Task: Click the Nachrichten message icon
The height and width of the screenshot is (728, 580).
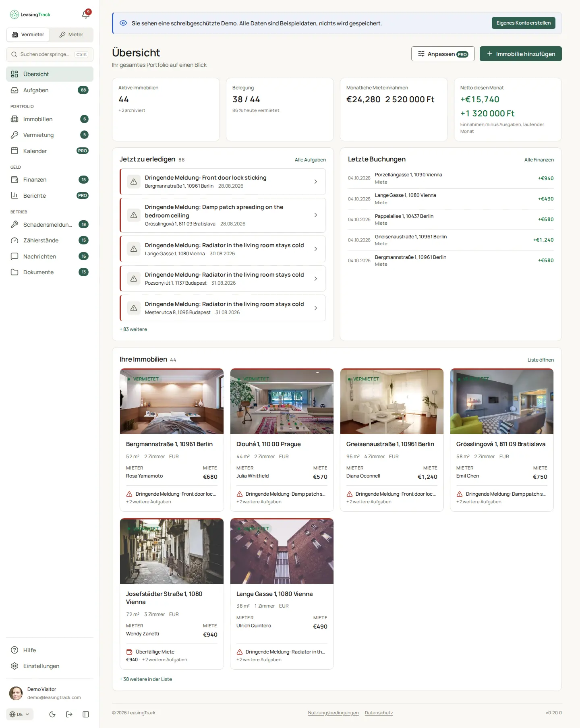Action: click(x=14, y=256)
